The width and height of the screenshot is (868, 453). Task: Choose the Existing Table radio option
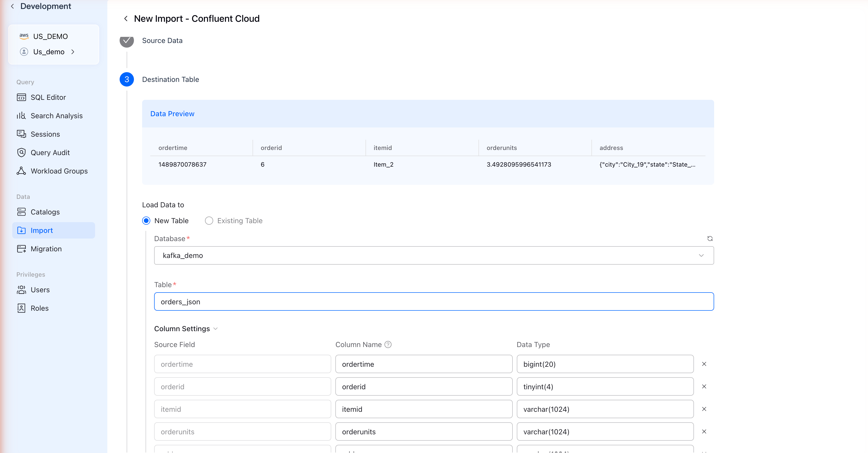(x=209, y=221)
